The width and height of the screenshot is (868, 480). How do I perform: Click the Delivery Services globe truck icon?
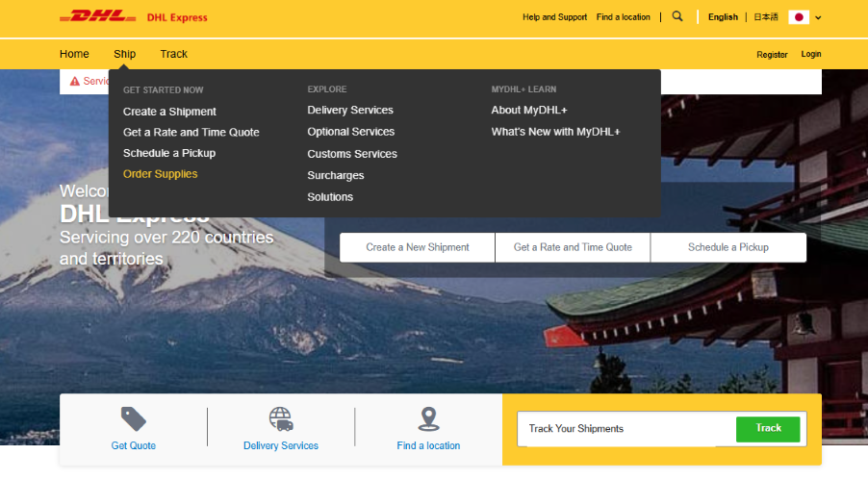point(280,419)
